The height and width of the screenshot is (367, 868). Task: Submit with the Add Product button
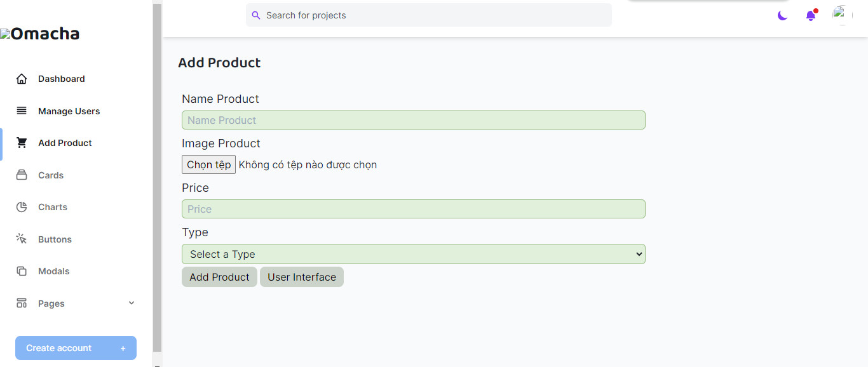pyautogui.click(x=219, y=277)
